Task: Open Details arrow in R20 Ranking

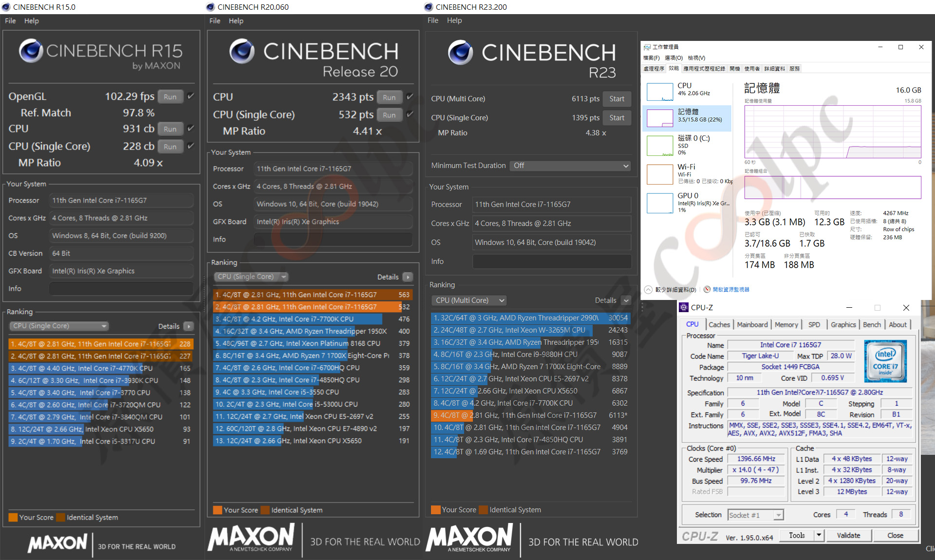Action: [x=408, y=277]
